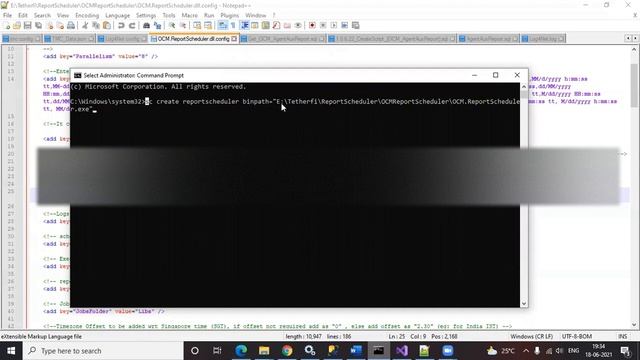Open the Plugins menu
The image size is (640, 360).
[x=229, y=15]
